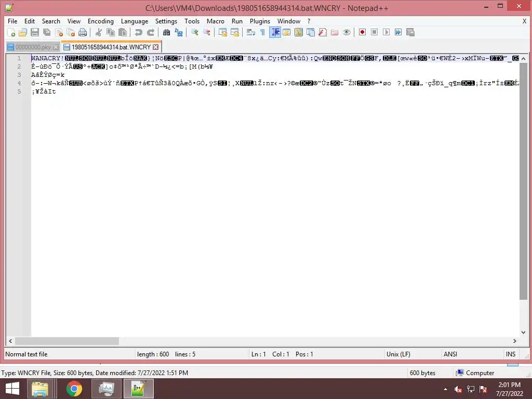The width and height of the screenshot is (532, 399).
Task: Close current document via toolbar icon
Action: click(59, 32)
